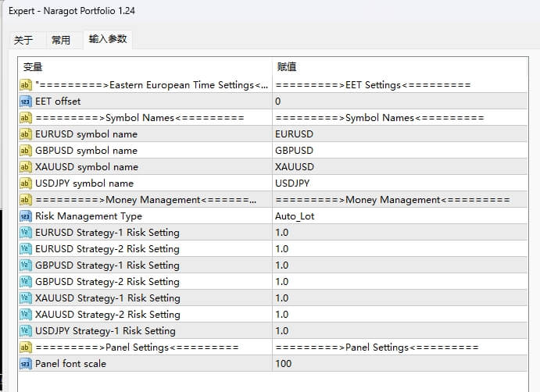Edit EURUSD Strategy-2 Risk Setting value 1.0
The width and height of the screenshot is (540, 392).
pyautogui.click(x=400, y=249)
